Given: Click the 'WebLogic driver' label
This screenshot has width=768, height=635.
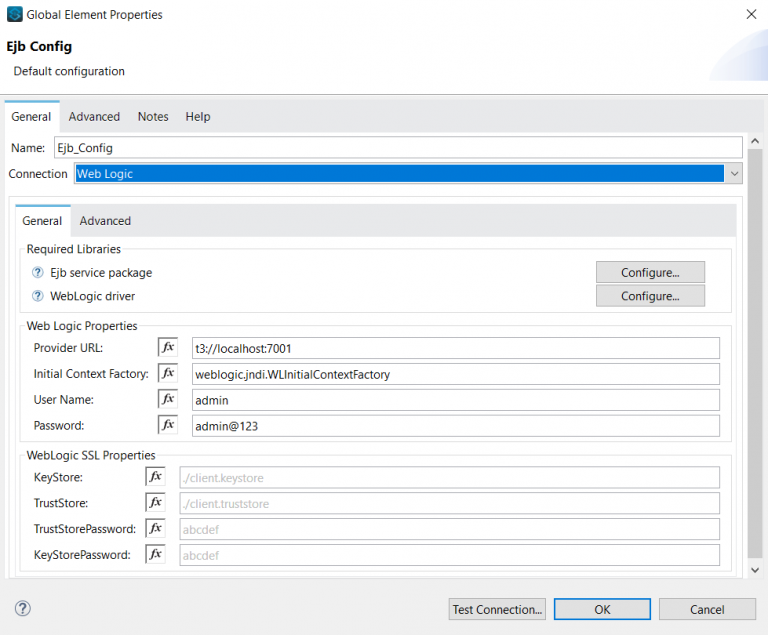Looking at the screenshot, I should pyautogui.click(x=93, y=296).
